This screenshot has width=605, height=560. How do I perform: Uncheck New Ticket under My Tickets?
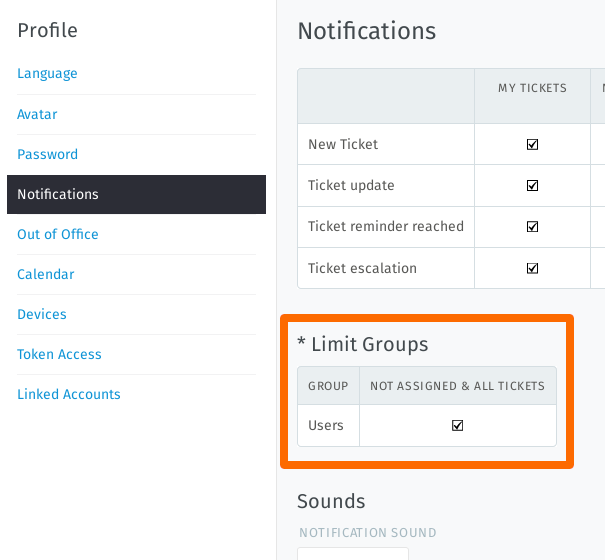tap(532, 144)
